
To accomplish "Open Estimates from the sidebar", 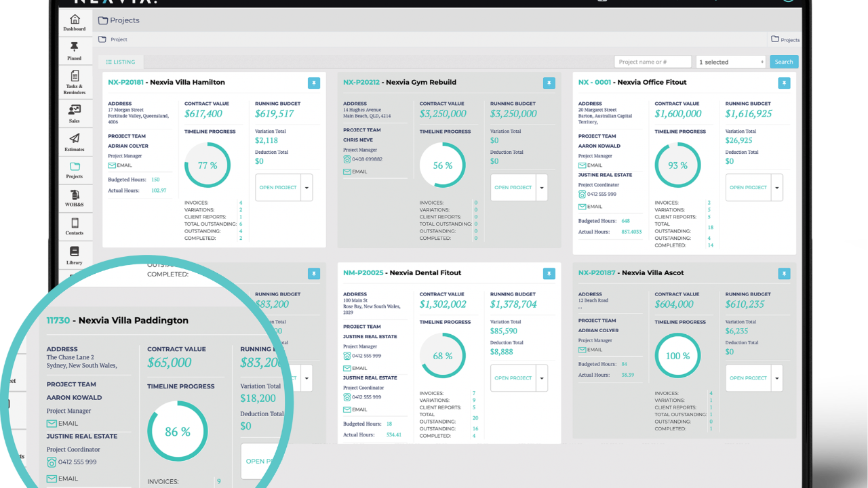I will point(75,142).
